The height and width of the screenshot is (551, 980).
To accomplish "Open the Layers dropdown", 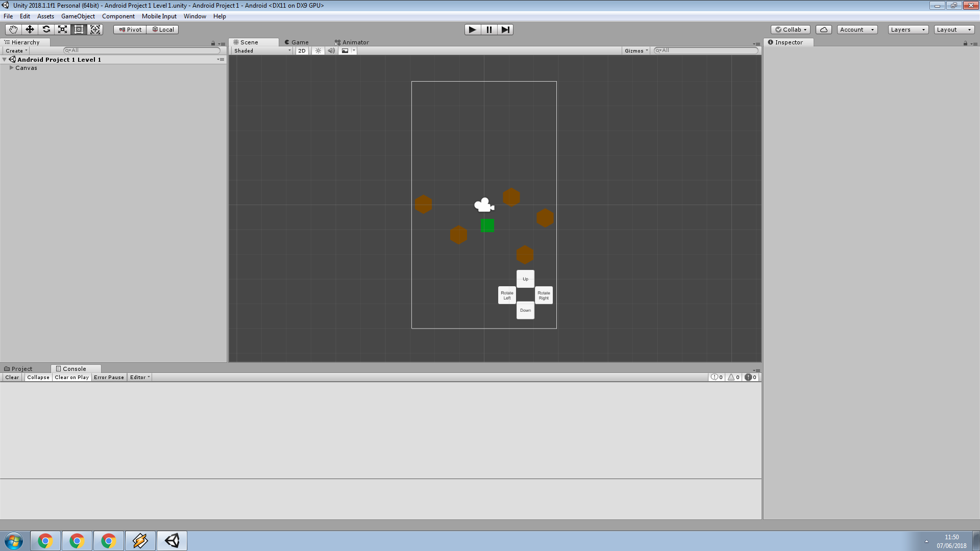I will (908, 30).
